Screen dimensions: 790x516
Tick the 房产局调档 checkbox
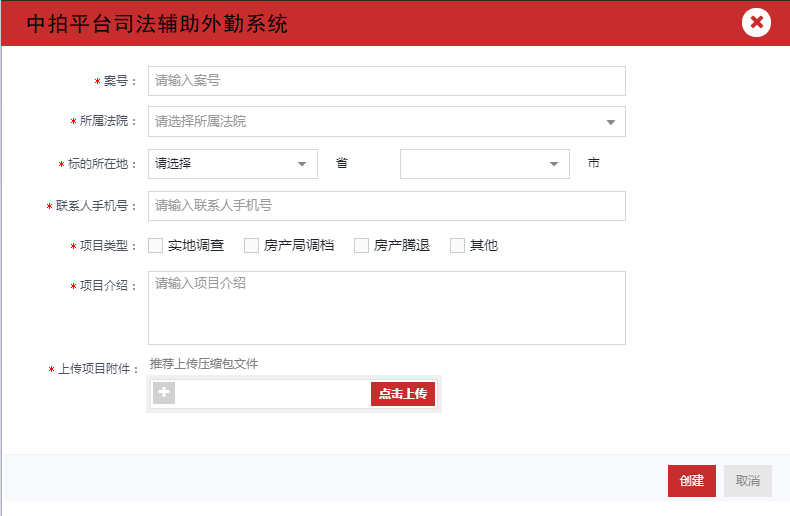(x=252, y=245)
